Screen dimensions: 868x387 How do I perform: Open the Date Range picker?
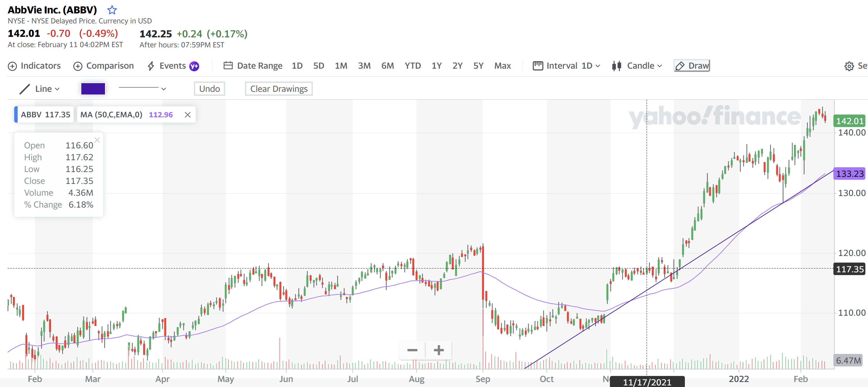253,66
